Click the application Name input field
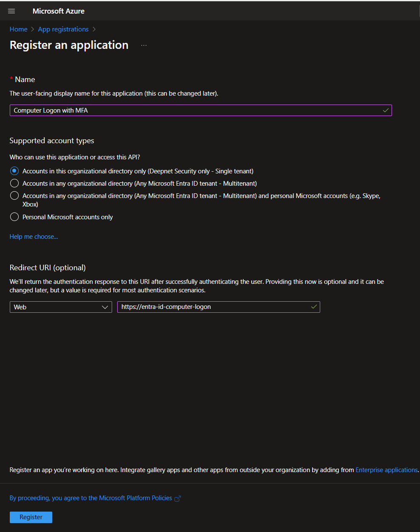 point(195,110)
